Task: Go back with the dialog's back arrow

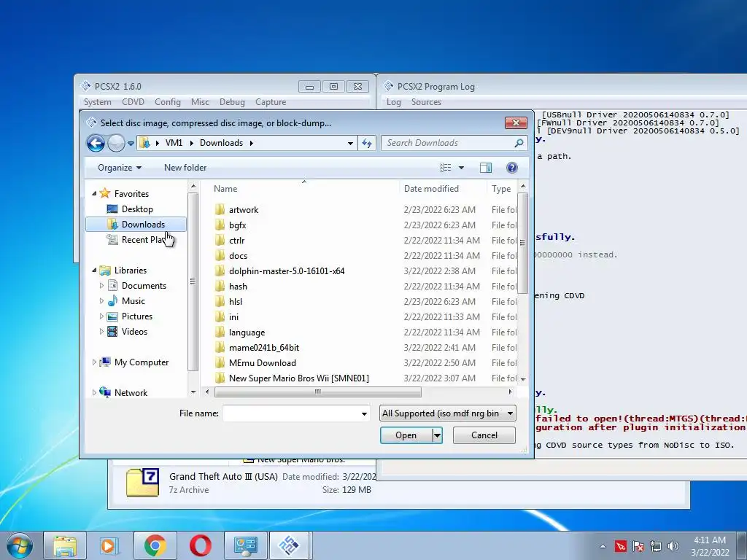Action: tap(96, 143)
